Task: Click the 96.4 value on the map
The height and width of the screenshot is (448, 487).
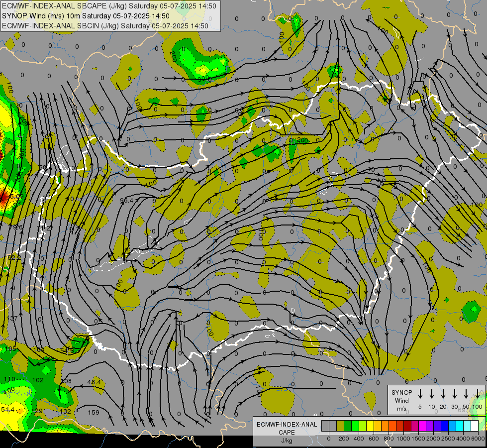Action: point(126,201)
